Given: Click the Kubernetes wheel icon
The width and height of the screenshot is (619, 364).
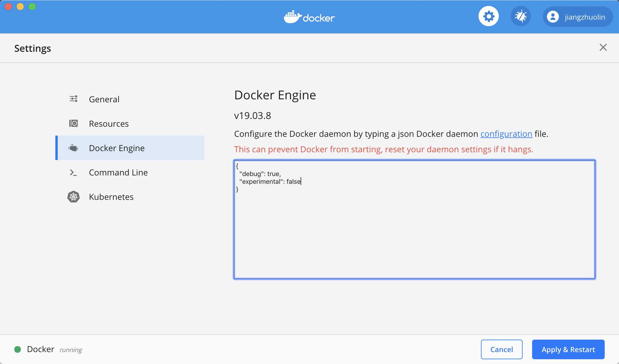Looking at the screenshot, I should [x=74, y=197].
